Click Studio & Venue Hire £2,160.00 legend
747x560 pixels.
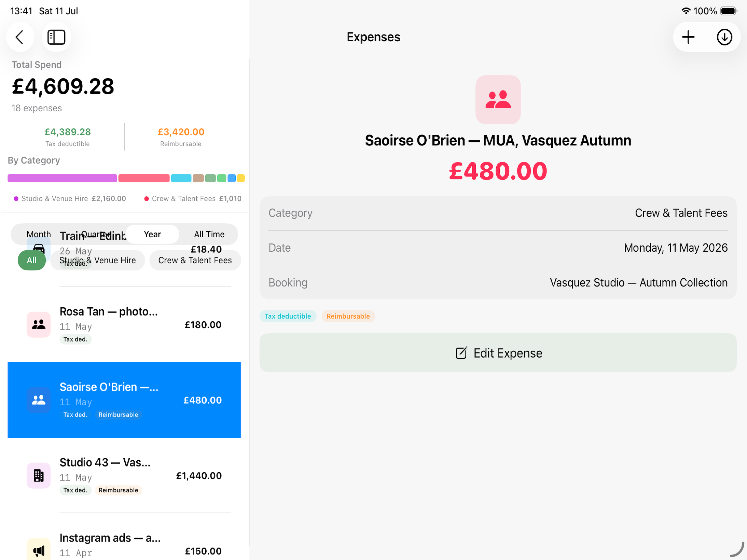(70, 199)
